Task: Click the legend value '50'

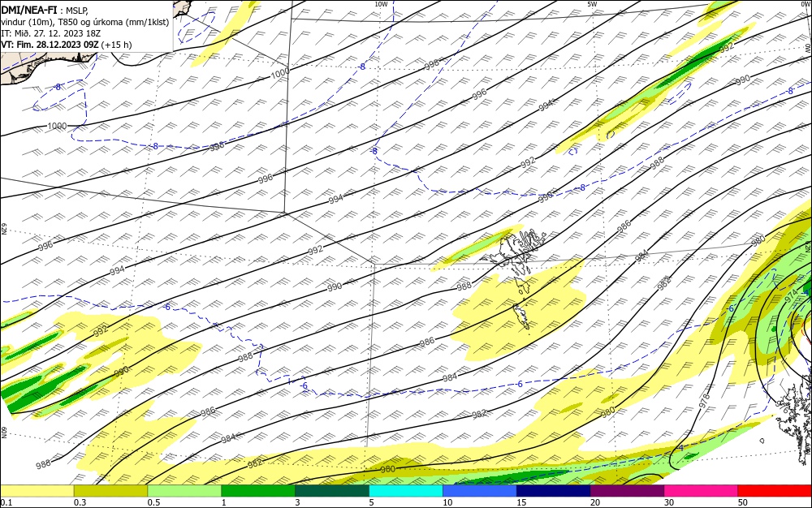Action: point(743,502)
